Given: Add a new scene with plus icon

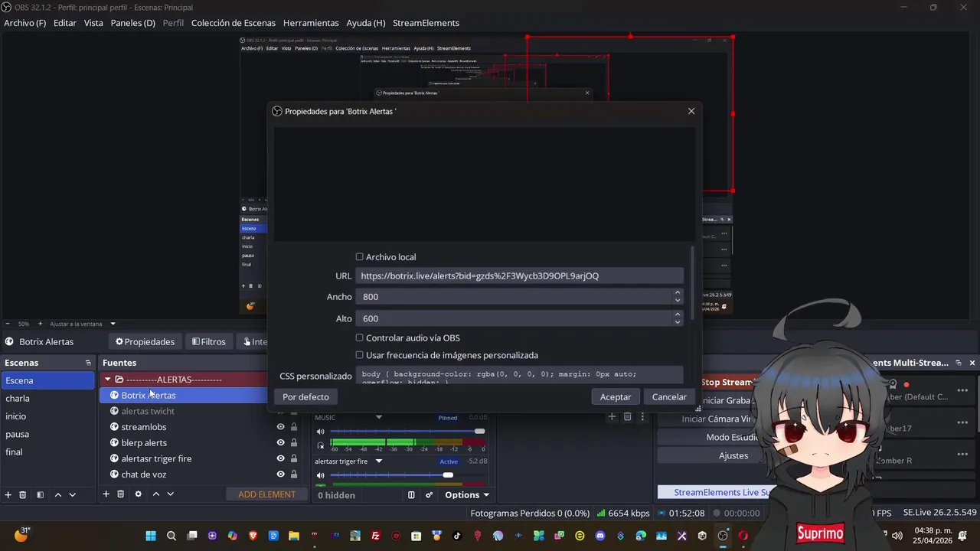Looking at the screenshot, I should [8, 495].
